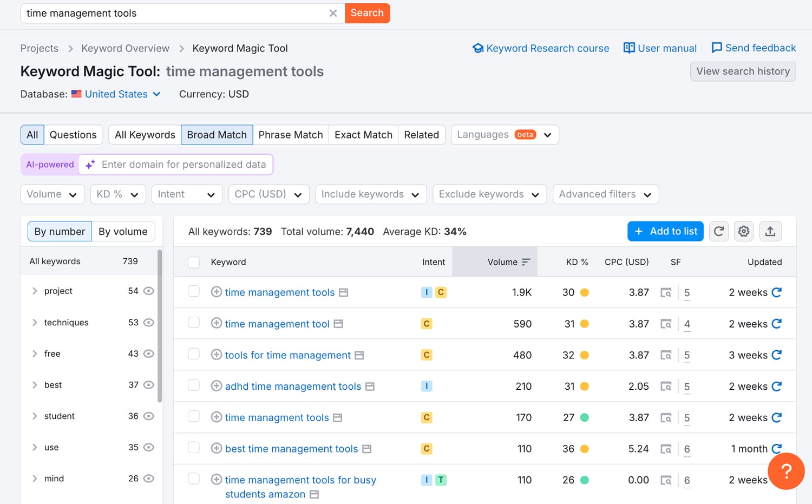812x504 pixels.
Task: Check the 'adhd time management tools' row checkbox
Action: [x=194, y=385]
